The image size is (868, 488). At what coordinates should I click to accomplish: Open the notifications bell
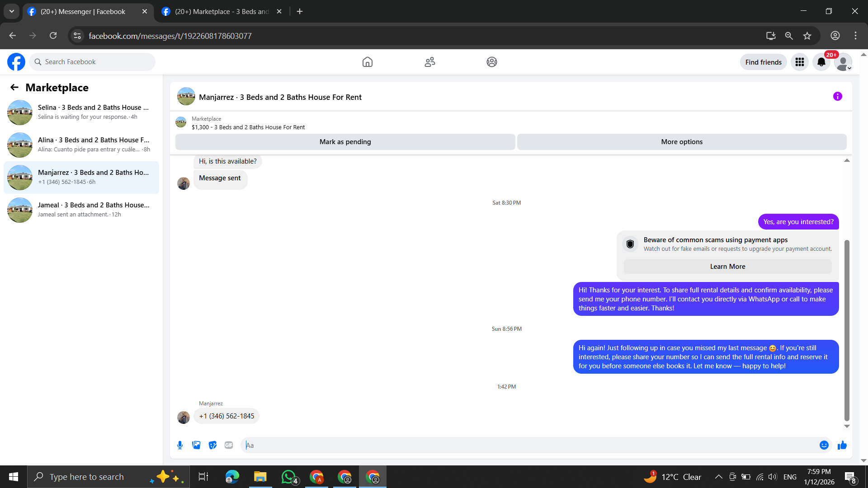pyautogui.click(x=821, y=62)
